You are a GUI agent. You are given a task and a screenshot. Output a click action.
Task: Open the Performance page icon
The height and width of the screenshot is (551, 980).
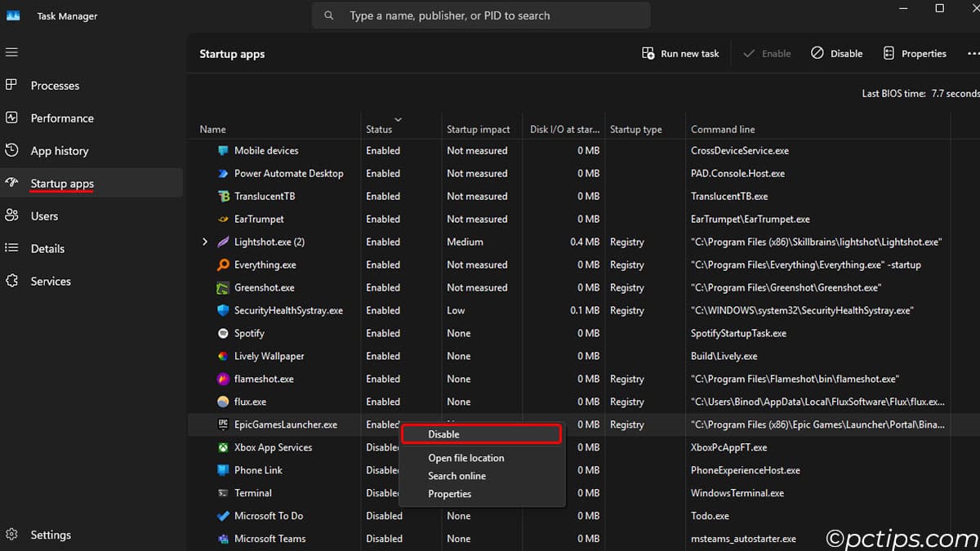click(x=11, y=118)
